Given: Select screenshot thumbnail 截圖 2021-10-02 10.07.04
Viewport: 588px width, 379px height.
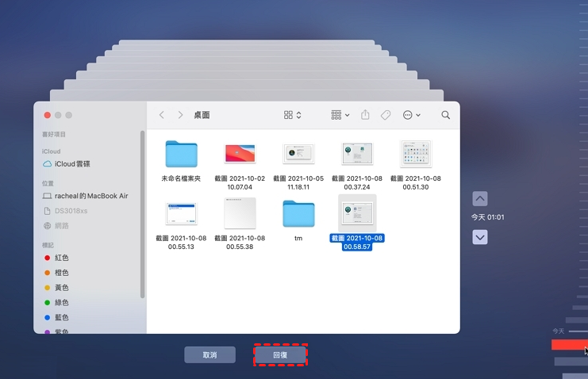Looking at the screenshot, I should tap(240, 154).
